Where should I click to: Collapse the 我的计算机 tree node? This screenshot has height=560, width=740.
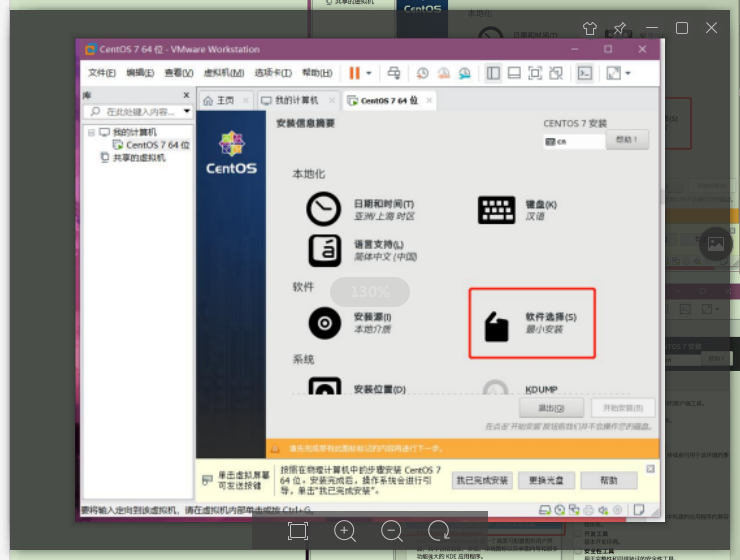tap(91, 133)
